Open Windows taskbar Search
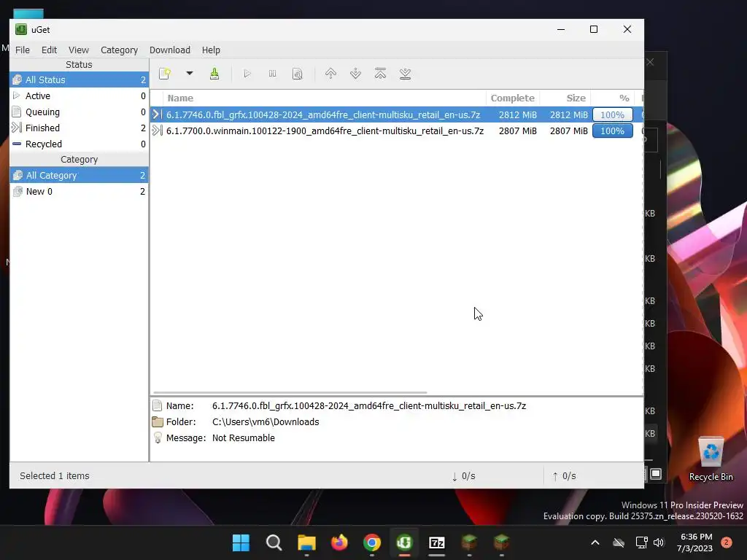 (x=274, y=542)
